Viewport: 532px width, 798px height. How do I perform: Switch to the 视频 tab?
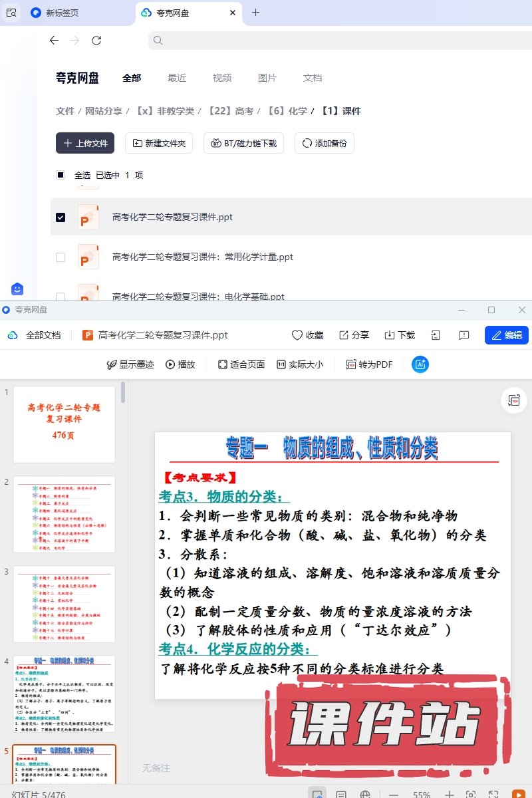(222, 78)
